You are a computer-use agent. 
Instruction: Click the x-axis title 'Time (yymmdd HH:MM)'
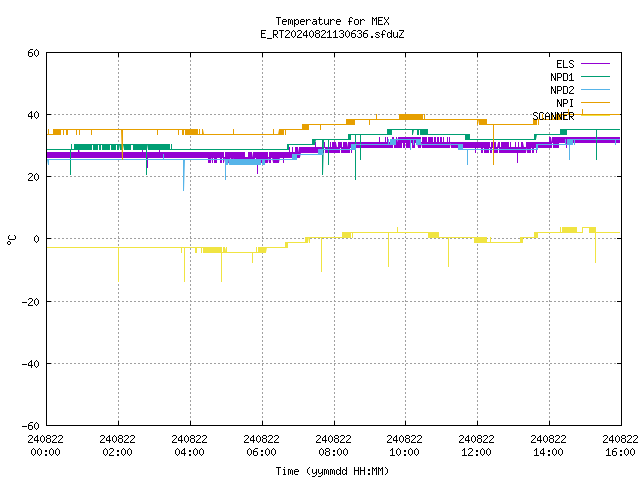[x=332, y=471]
